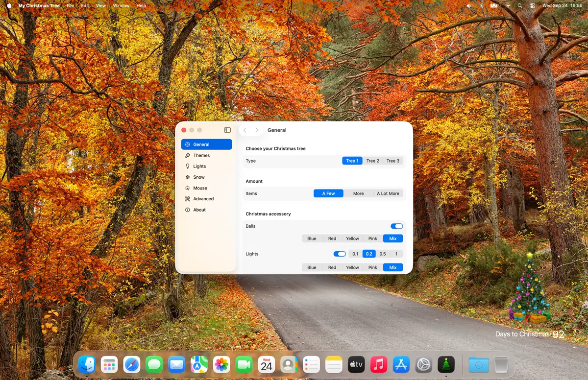588x380 pixels.
Task: Click the back navigation chevron
Action: [x=245, y=130]
